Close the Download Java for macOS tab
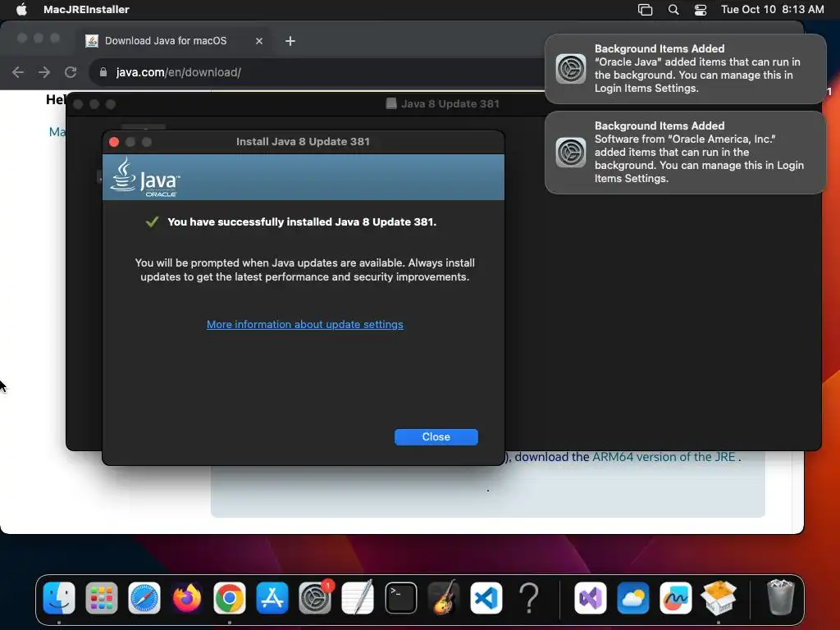 (x=259, y=41)
